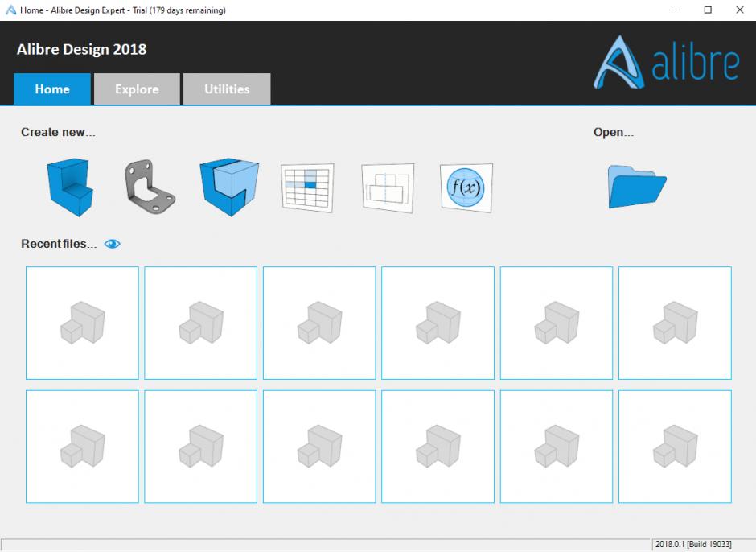Minimize the Alibre Design window

tap(676, 10)
